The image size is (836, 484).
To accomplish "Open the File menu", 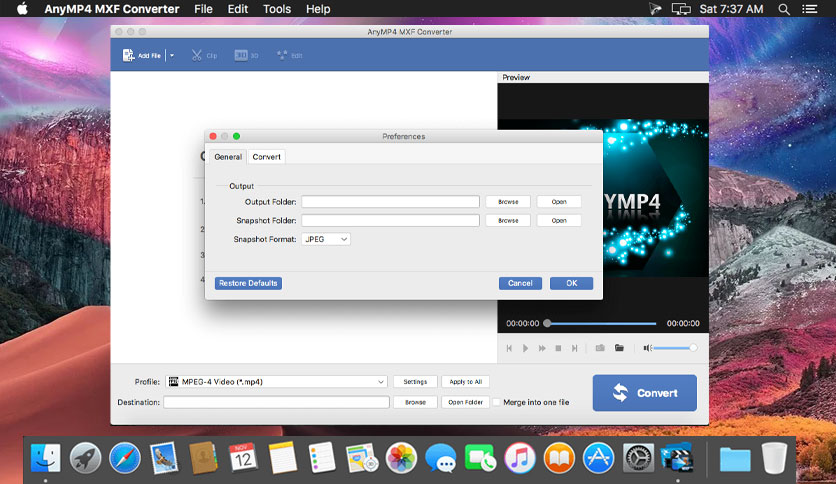I will pos(203,9).
